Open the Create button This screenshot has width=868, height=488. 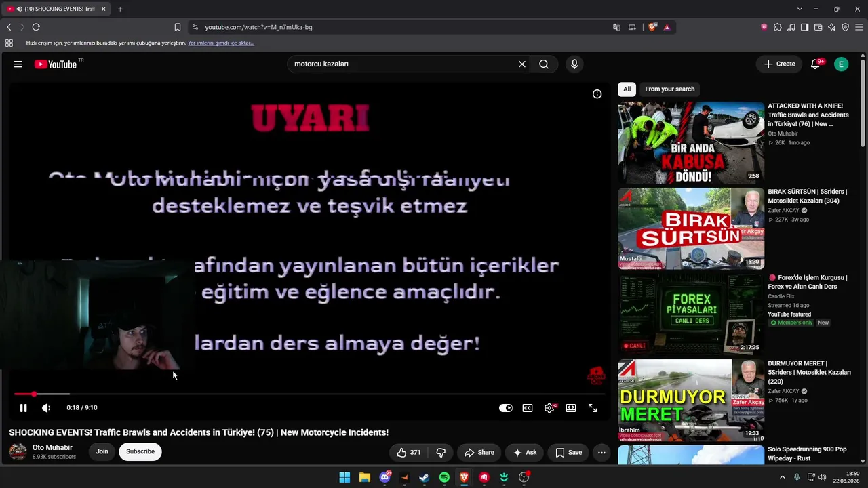[x=779, y=64]
